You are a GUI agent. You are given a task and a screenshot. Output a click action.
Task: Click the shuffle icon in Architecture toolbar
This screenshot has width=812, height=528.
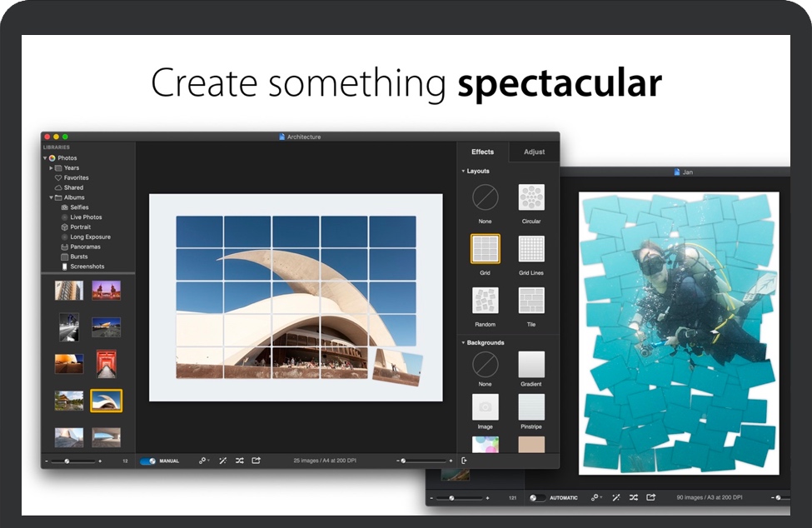click(240, 461)
